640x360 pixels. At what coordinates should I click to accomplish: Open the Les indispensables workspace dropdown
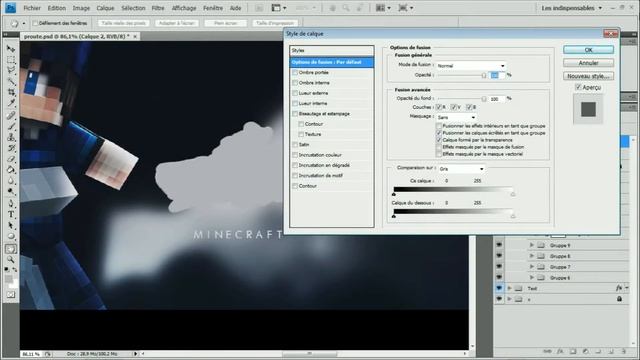pos(572,8)
